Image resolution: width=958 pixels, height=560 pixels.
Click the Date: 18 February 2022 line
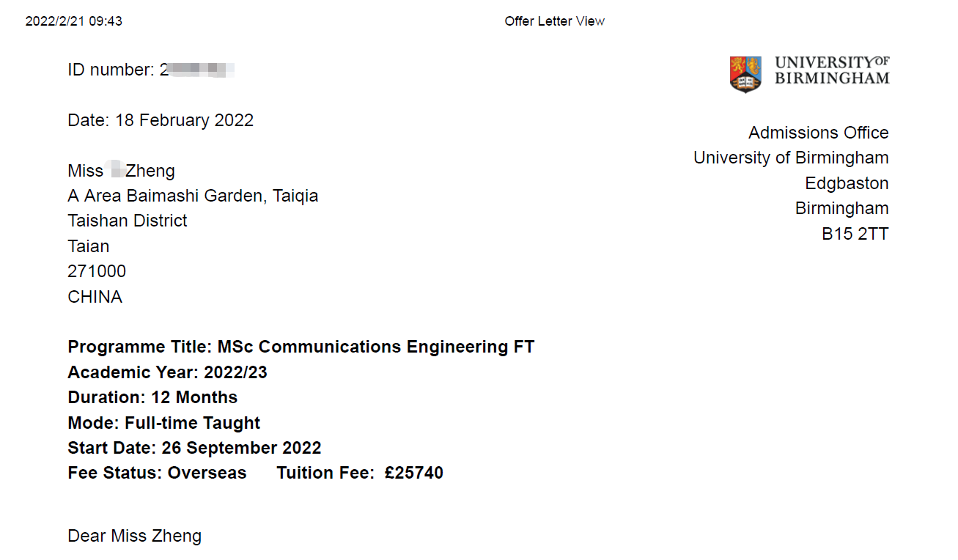point(161,120)
